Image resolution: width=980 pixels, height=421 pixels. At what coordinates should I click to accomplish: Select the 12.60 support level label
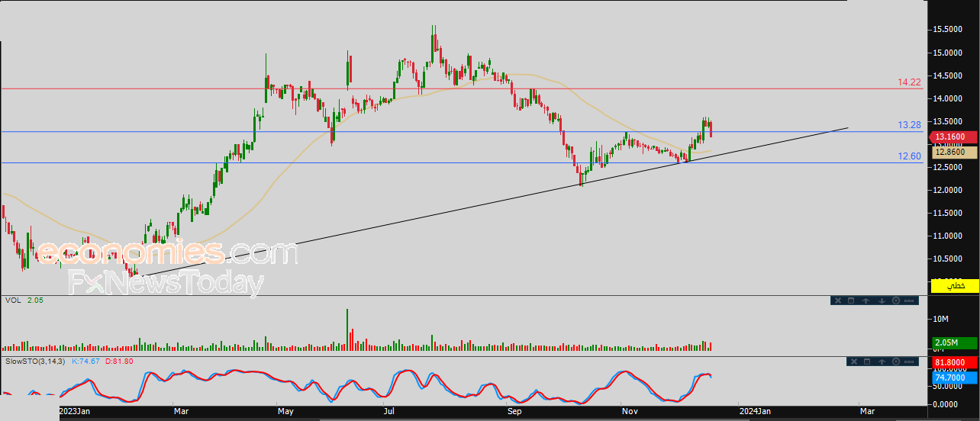tap(909, 156)
